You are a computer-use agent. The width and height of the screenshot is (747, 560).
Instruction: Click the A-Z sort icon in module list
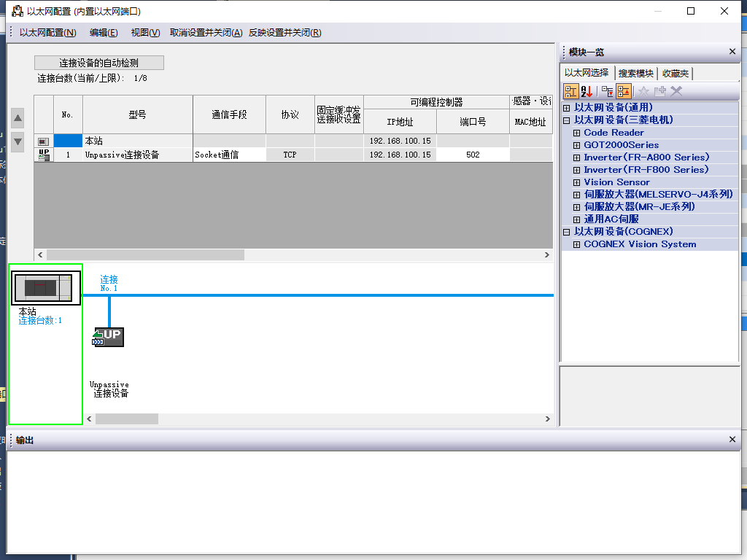click(x=587, y=91)
